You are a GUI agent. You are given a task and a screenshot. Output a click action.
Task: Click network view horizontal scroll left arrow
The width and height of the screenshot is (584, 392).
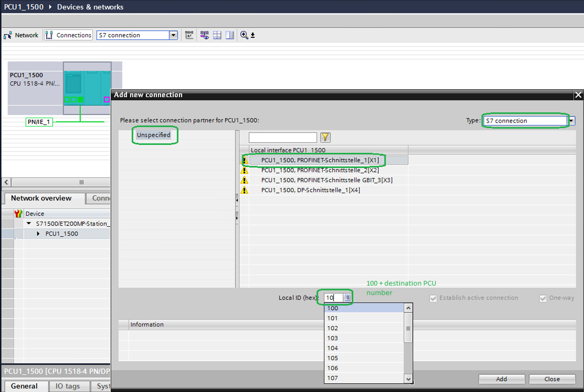6,182
